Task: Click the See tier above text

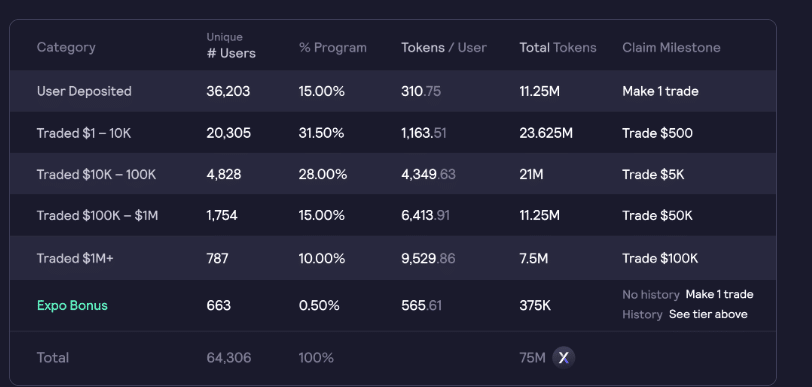Action: (708, 314)
